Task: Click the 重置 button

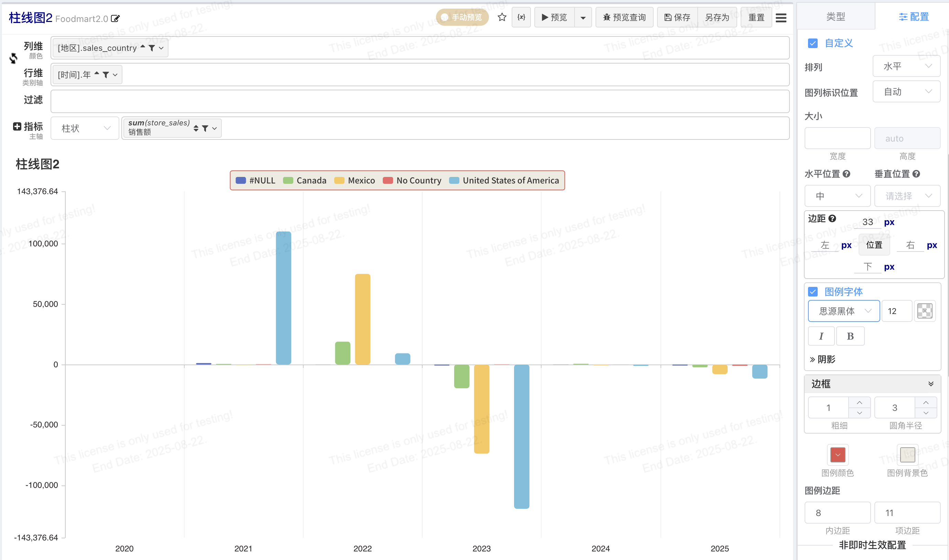Action: tap(756, 18)
